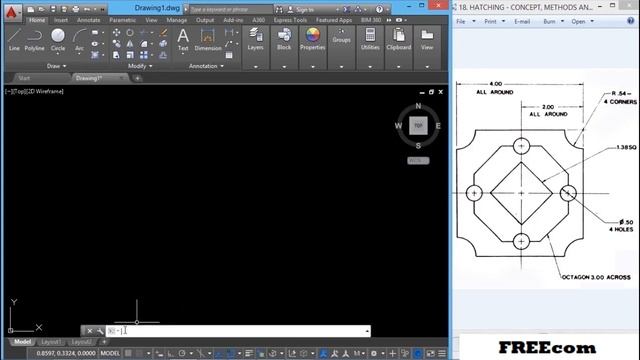Open workspace switching gear in status bar
Viewport: 640px width, 360px height.
(x=373, y=353)
